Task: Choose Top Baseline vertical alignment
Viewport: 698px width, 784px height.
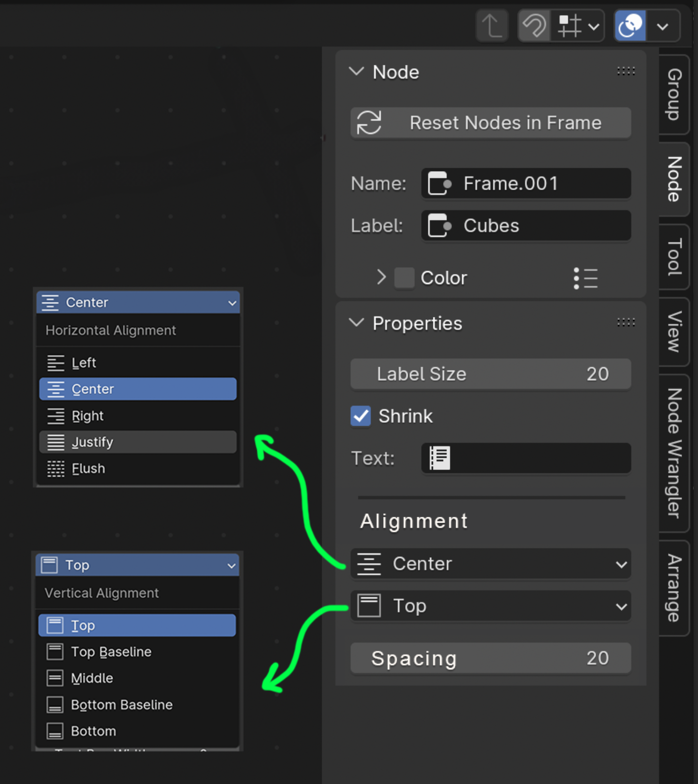Action: point(137,652)
